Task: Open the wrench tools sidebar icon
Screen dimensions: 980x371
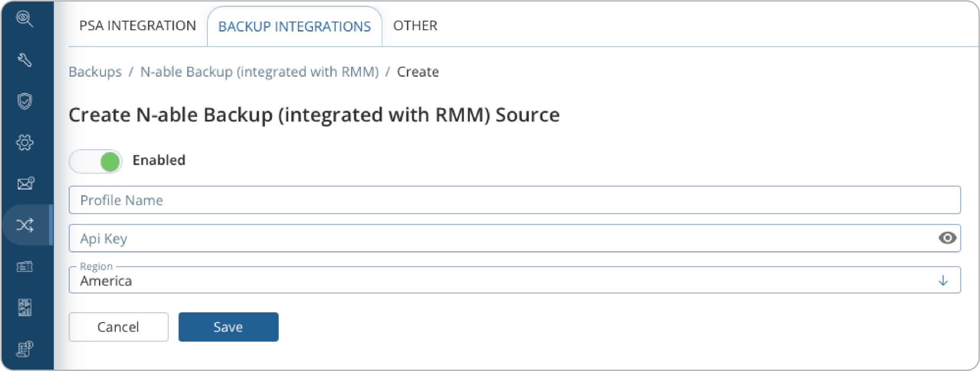Action: (24, 60)
